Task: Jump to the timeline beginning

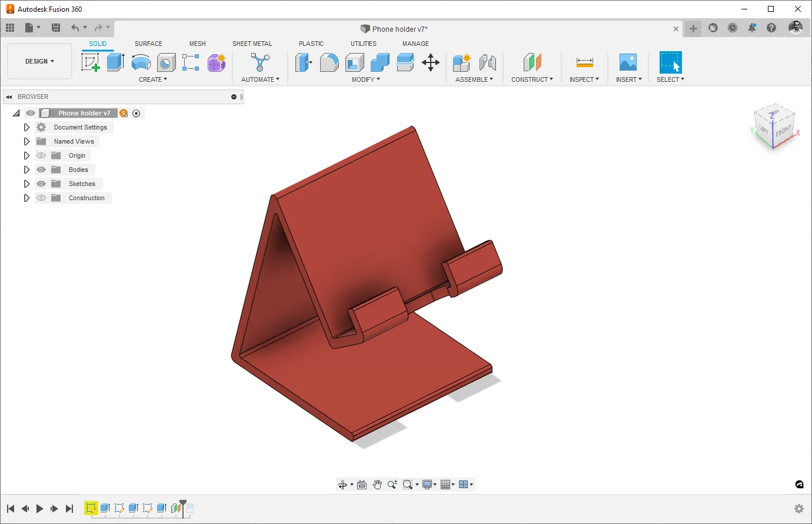Action: pyautogui.click(x=11, y=509)
